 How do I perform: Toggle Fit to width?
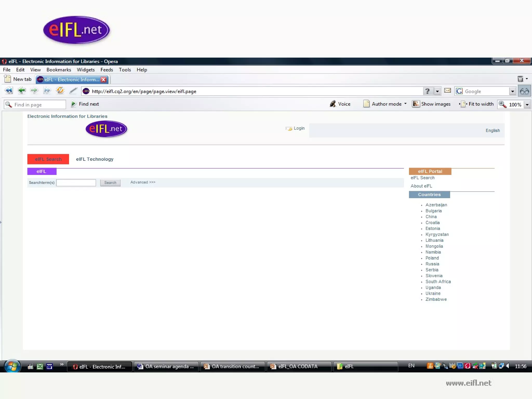[476, 104]
